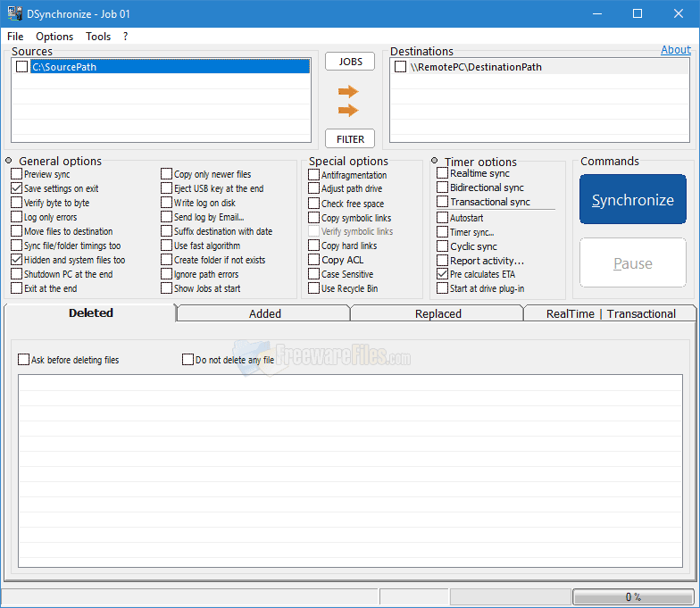Enable Exit at the end
Screen dimensions: 700x608
16,288
